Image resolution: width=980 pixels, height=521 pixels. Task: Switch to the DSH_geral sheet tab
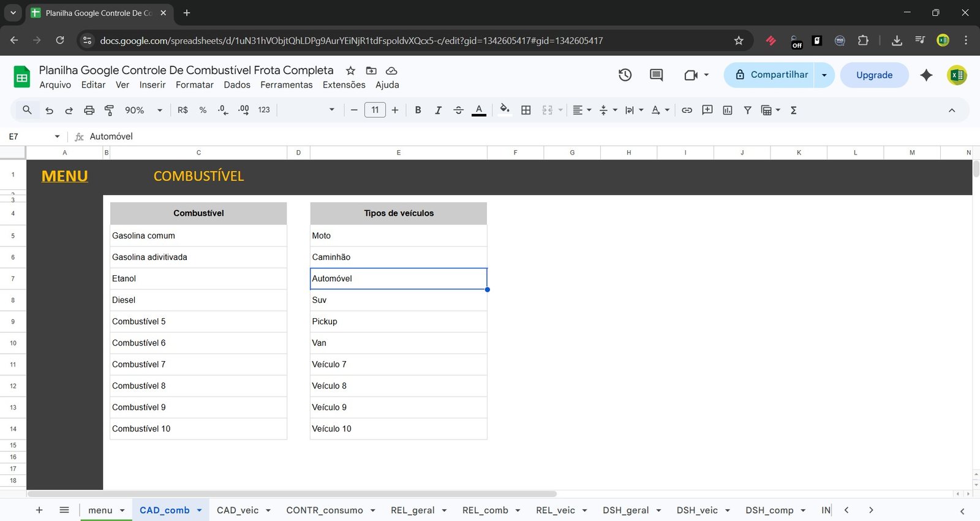[x=626, y=510]
